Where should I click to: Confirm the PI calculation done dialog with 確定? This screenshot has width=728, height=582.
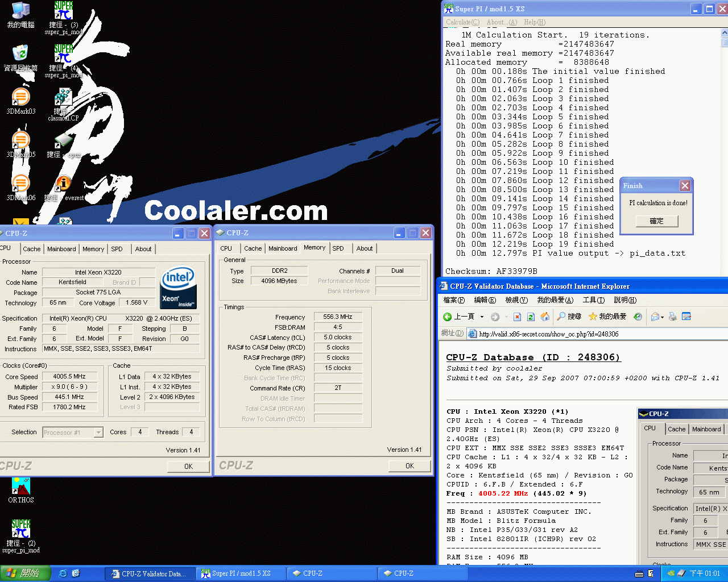point(656,221)
